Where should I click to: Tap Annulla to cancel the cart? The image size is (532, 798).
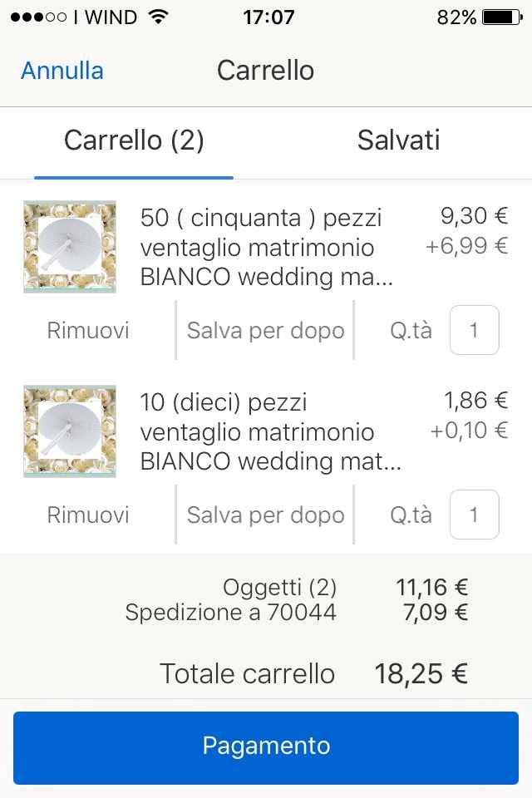[x=62, y=71]
